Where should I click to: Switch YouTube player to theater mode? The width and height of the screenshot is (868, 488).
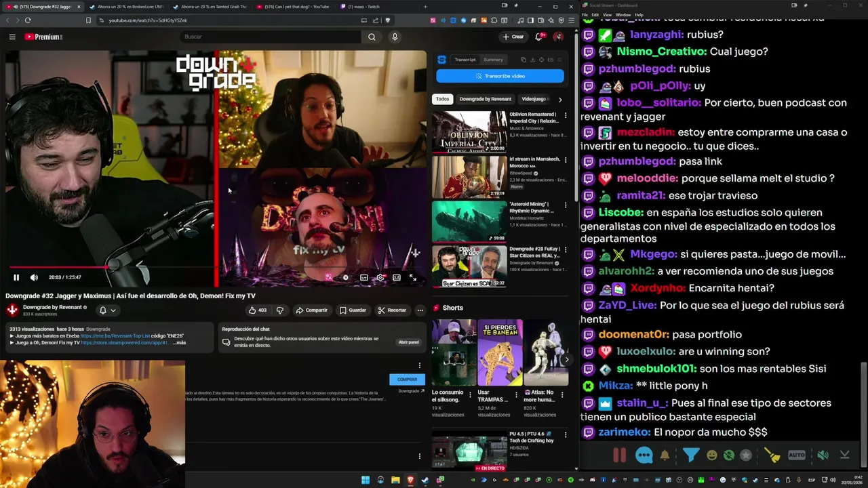point(397,277)
